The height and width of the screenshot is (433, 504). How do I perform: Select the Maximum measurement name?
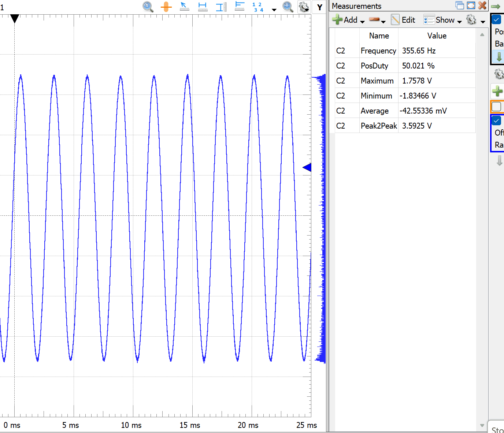coord(377,81)
